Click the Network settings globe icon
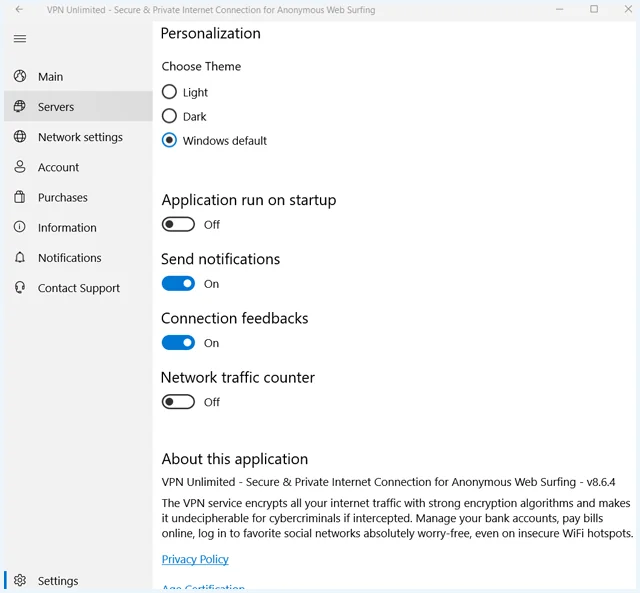The height and width of the screenshot is (593, 640). (x=20, y=137)
